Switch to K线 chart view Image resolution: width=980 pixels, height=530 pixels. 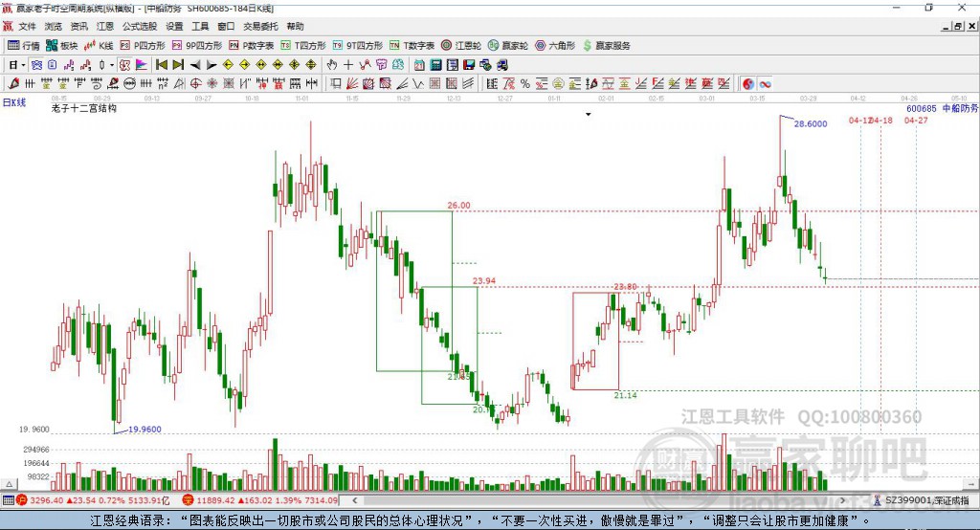coord(99,46)
